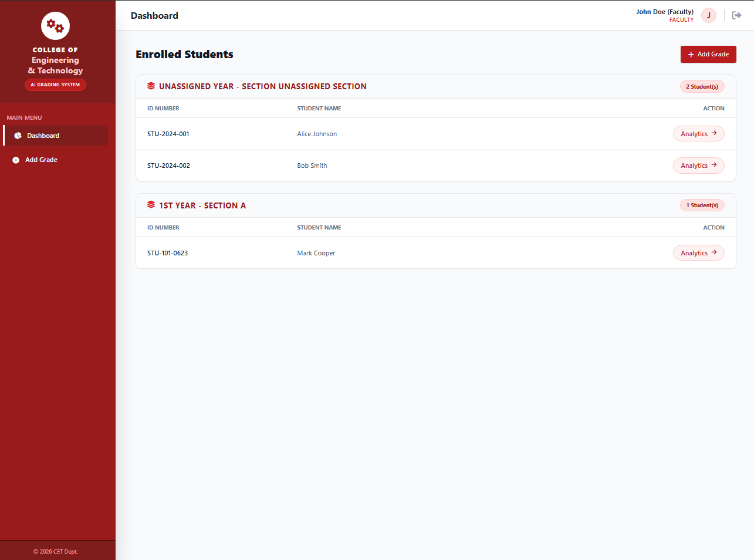This screenshot has width=754, height=560.
Task: Click the plus-circle icon next to Add Grade
Action: pos(16,159)
